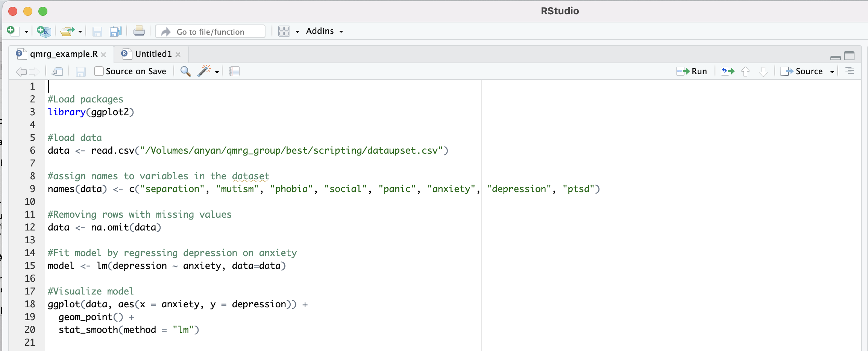
Task: Expand the workspace panes layout dropdown
Action: point(297,32)
